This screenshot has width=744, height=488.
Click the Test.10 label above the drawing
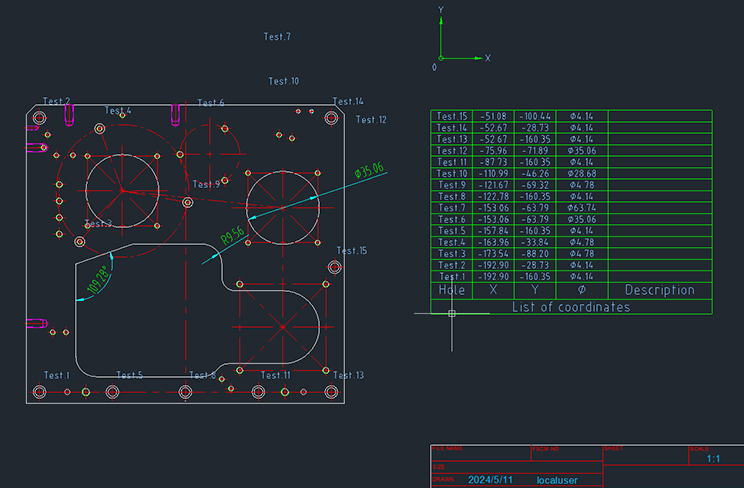284,81
